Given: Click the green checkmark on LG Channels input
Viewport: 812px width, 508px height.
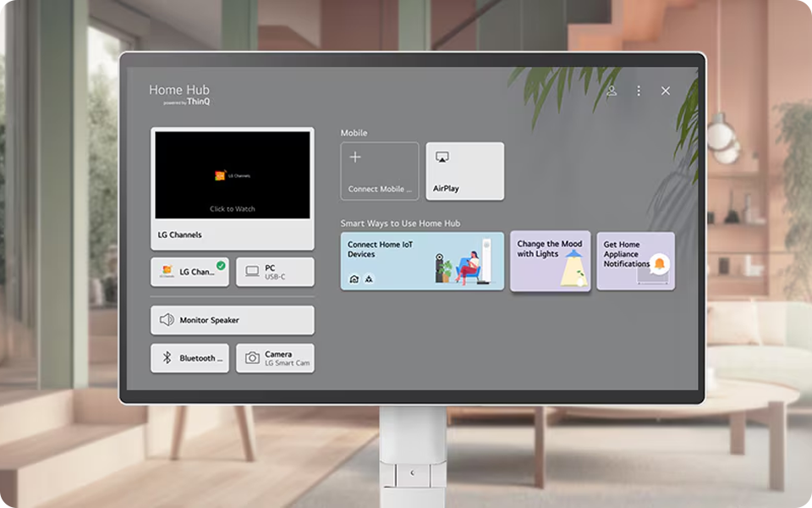Looking at the screenshot, I should (x=221, y=265).
